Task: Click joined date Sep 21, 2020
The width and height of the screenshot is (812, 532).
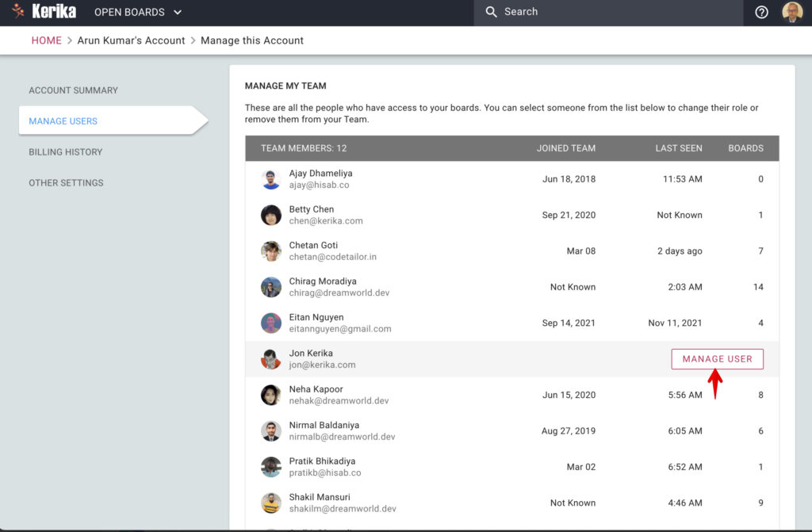Action: 569,215
